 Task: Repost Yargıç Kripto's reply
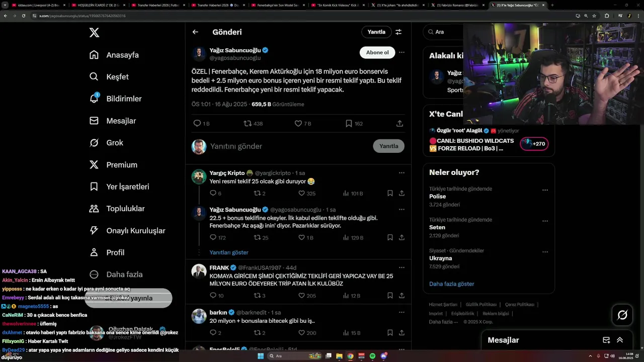click(x=260, y=193)
